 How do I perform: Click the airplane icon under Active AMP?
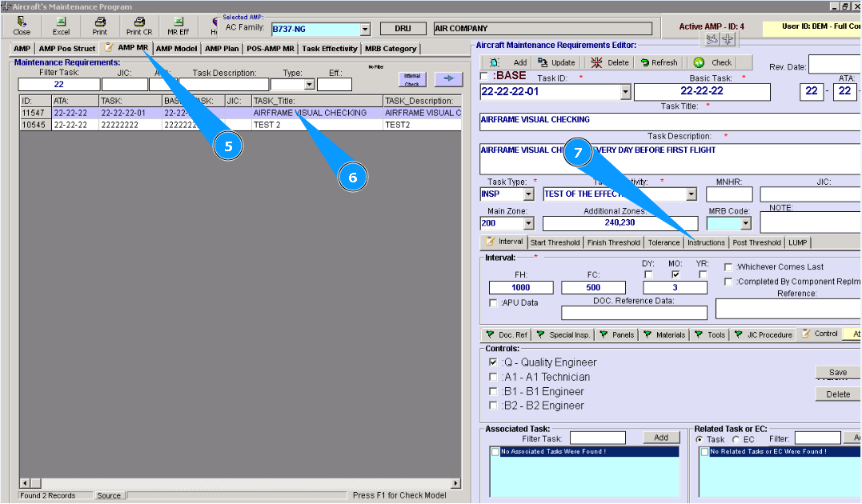(712, 39)
